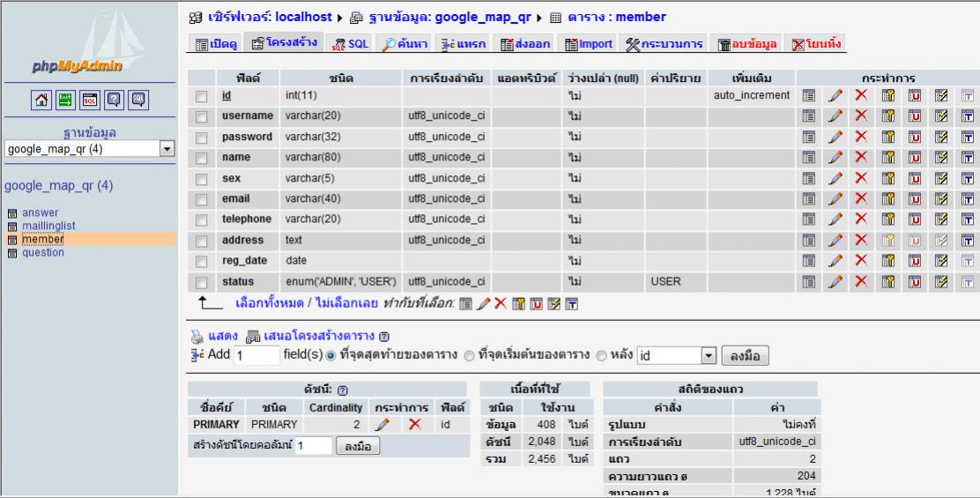980x498 pixels.
Task: Open the maillinglist table in sidebar
Action: pyautogui.click(x=48, y=226)
